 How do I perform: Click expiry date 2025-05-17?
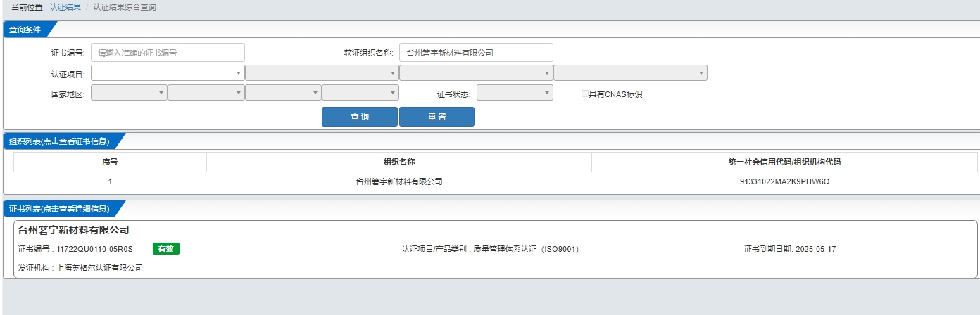click(x=815, y=249)
